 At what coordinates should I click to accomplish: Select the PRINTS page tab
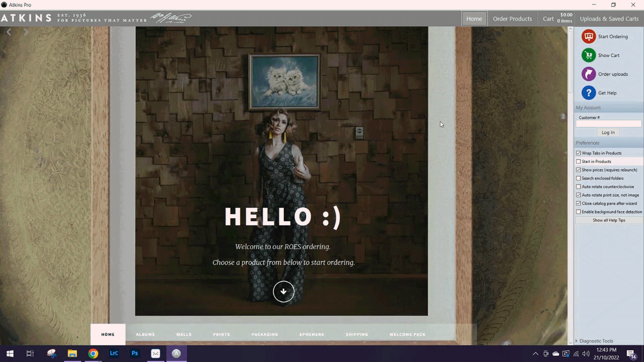(221, 334)
